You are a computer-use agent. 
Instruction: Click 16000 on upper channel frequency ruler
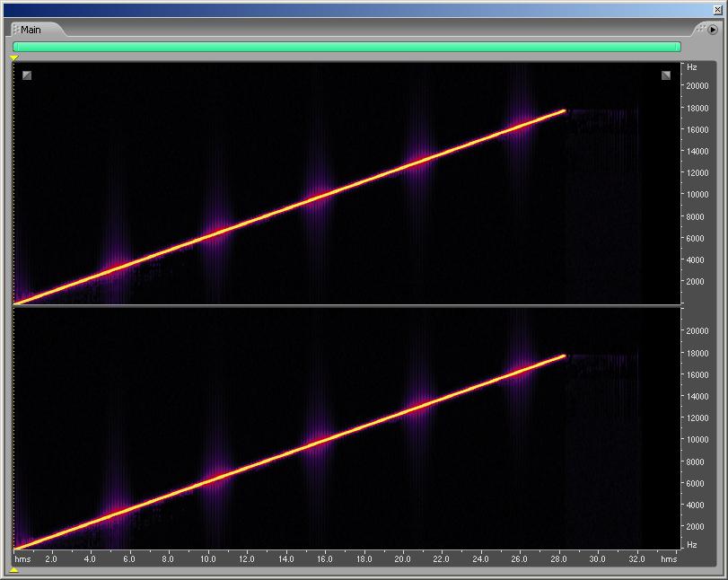pyautogui.click(x=697, y=130)
